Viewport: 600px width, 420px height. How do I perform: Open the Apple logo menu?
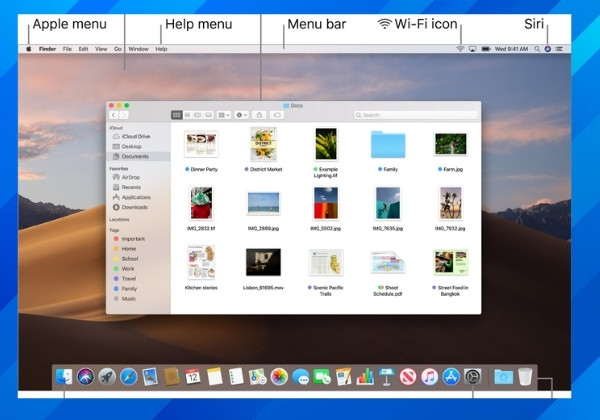29,49
